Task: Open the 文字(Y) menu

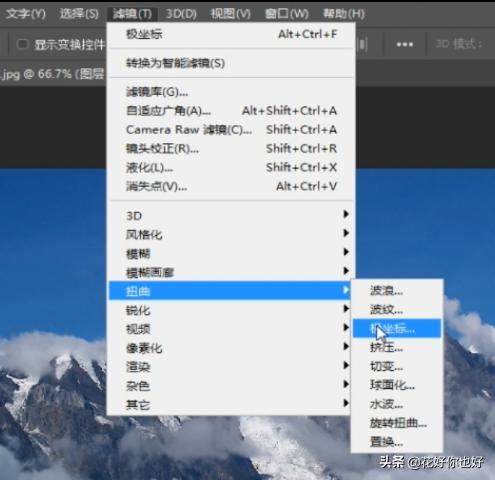Action: tap(26, 14)
